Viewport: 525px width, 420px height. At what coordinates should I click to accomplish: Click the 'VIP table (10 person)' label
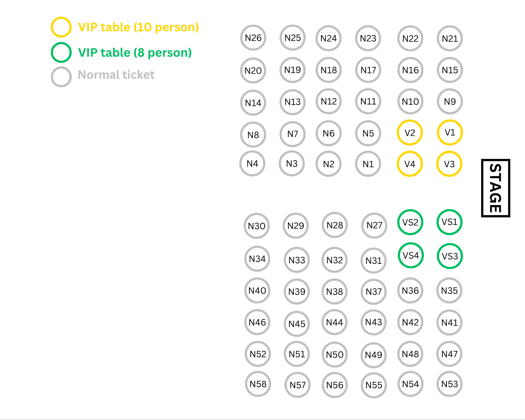point(139,27)
